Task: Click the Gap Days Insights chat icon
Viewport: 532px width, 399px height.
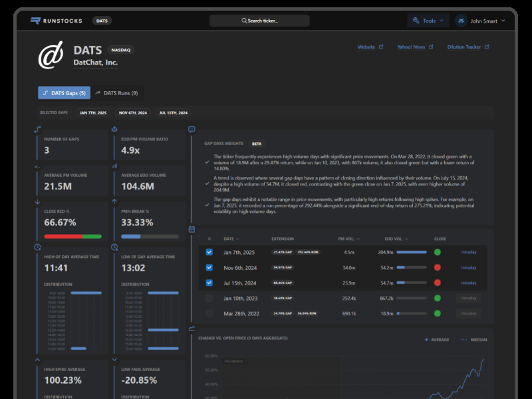Action: tap(192, 129)
